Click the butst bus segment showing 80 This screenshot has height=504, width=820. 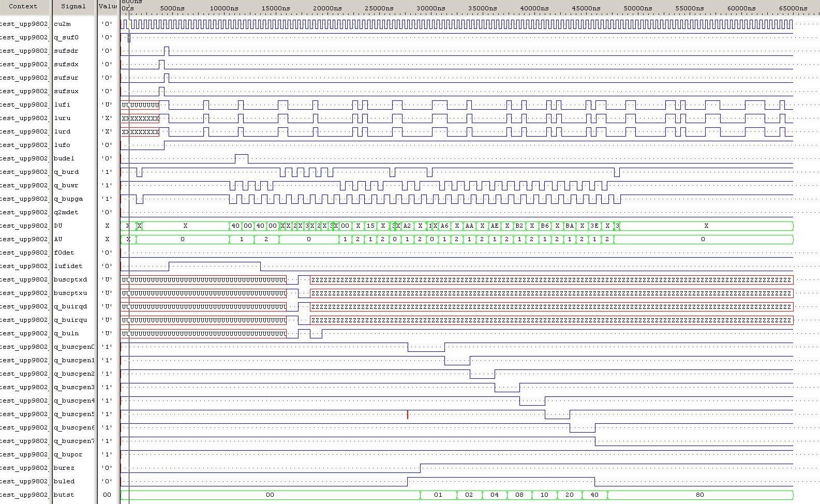coord(699,495)
